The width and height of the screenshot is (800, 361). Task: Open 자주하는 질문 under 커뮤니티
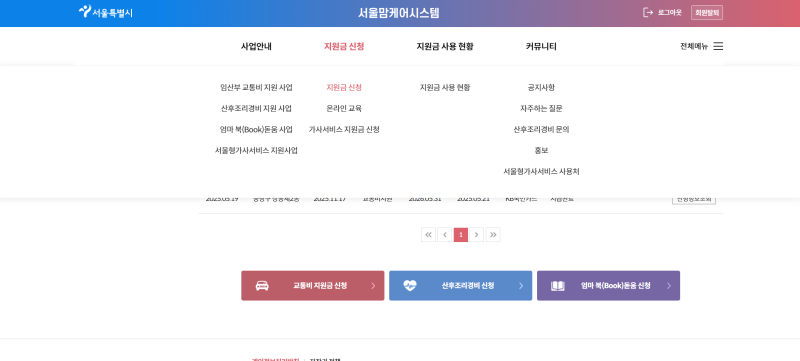pyautogui.click(x=541, y=109)
